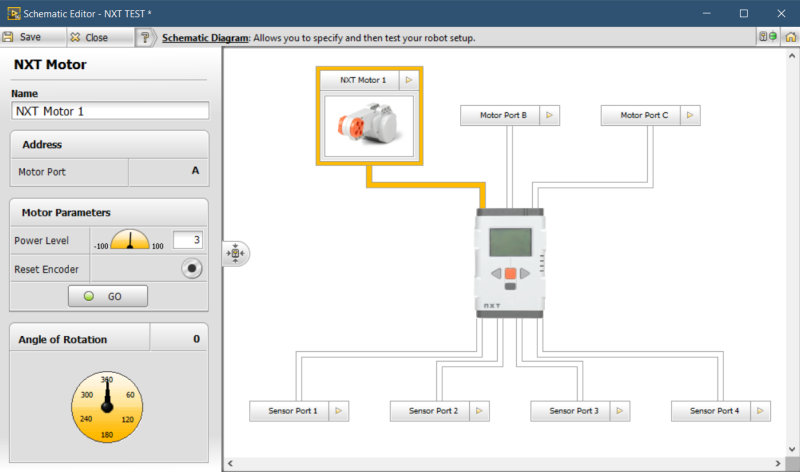Image resolution: width=800 pixels, height=472 pixels.
Task: Minimize the Schematic Editor window
Action: pyautogui.click(x=707, y=13)
